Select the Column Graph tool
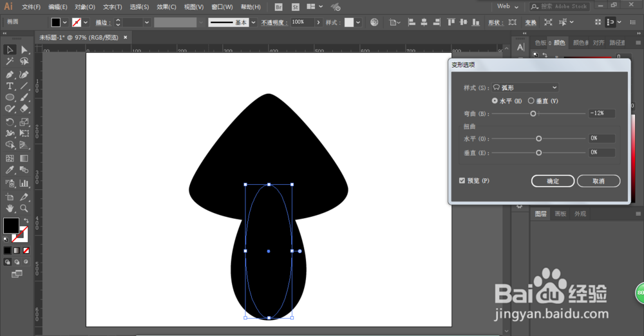 24,183
